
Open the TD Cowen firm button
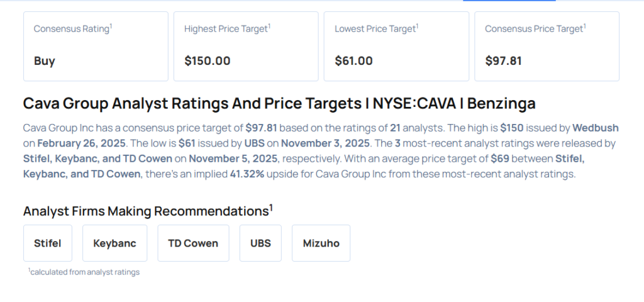193,243
